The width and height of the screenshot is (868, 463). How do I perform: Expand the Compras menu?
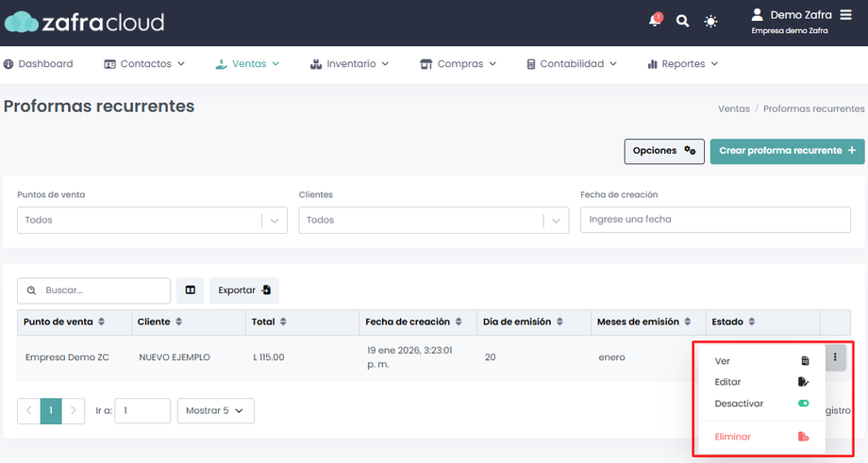click(x=459, y=63)
